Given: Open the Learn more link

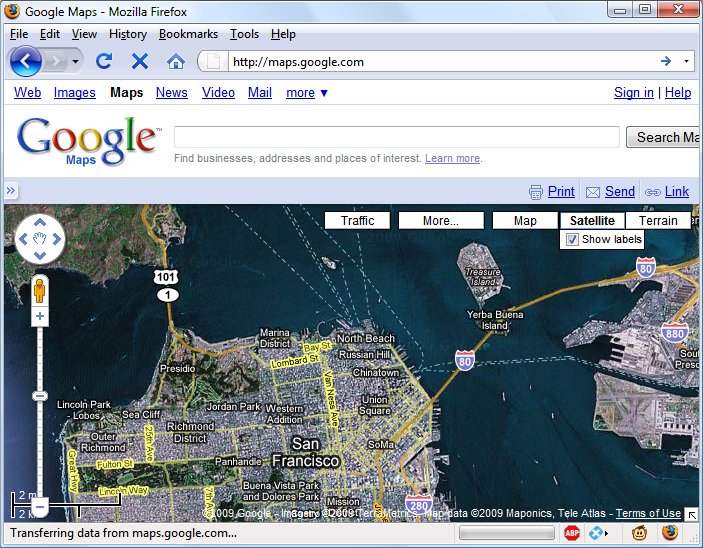Looking at the screenshot, I should 452,158.
